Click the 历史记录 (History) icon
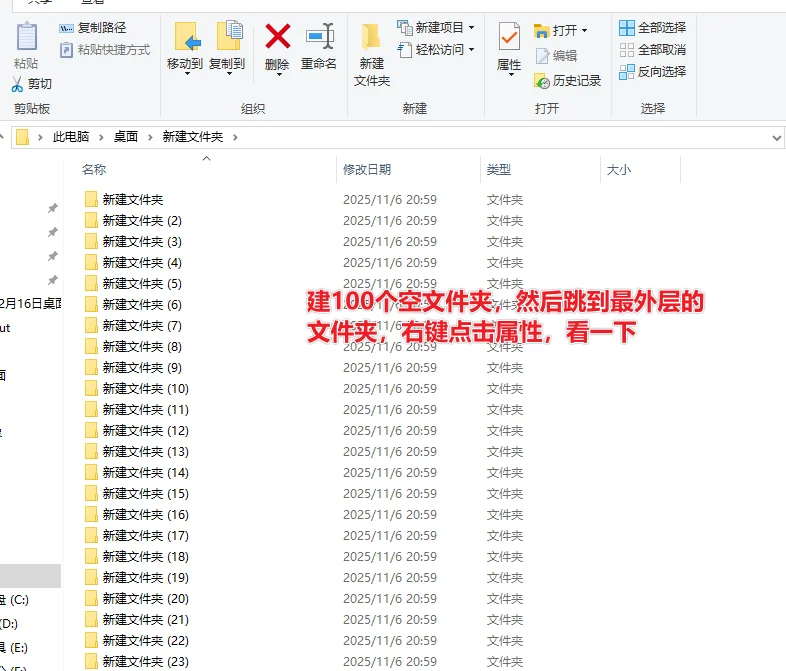The image size is (786, 671). 542,81
